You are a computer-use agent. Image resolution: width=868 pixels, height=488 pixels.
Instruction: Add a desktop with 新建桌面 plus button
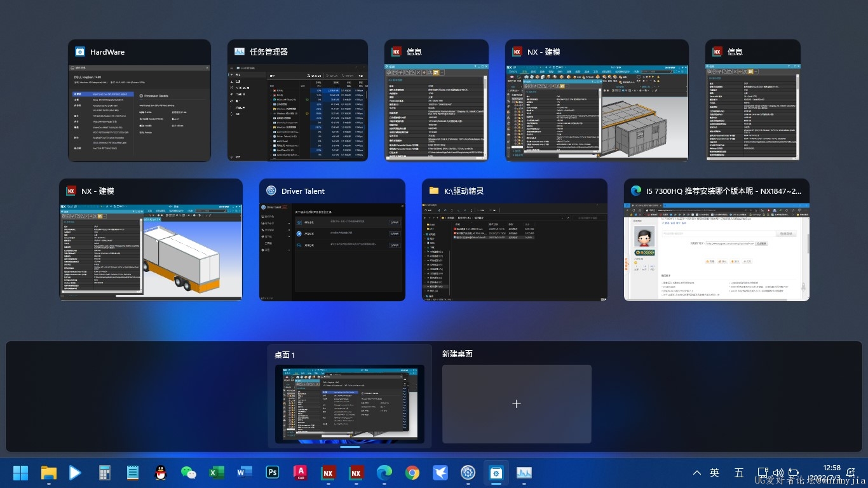517,403
